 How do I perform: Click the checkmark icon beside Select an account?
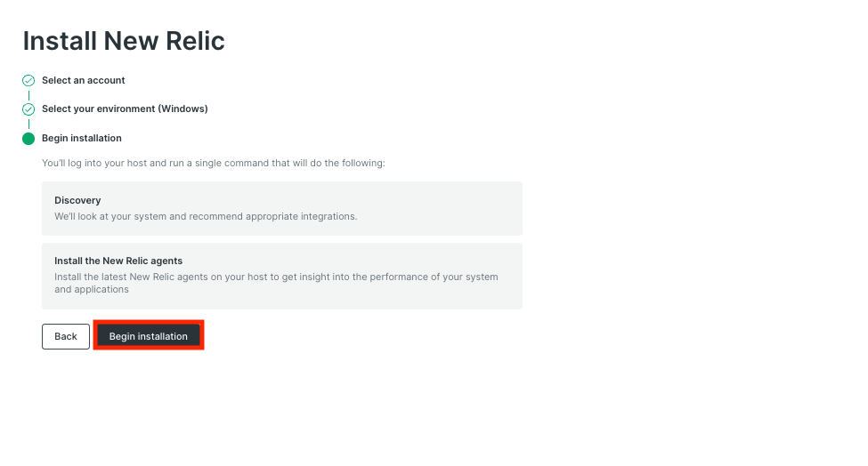point(28,80)
